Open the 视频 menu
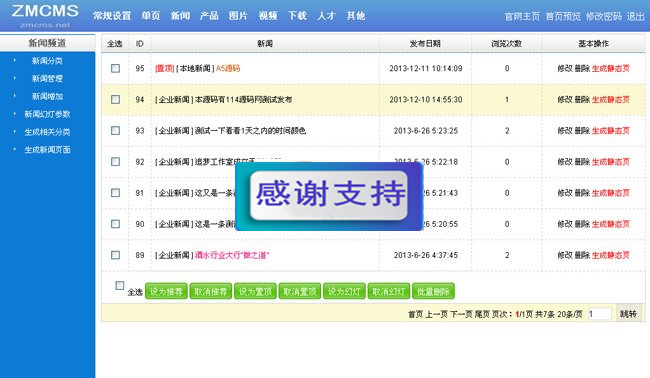Screen dimensions: 650x378 click(268, 16)
